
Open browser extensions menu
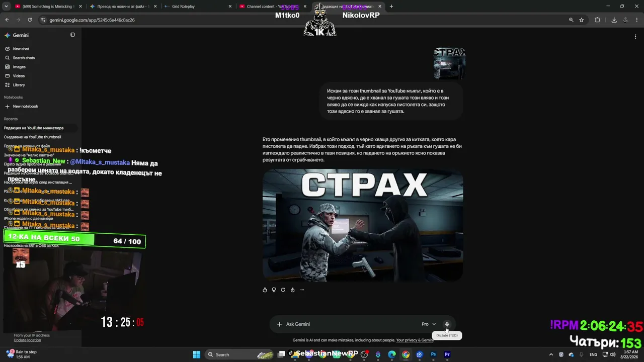pyautogui.click(x=598, y=20)
